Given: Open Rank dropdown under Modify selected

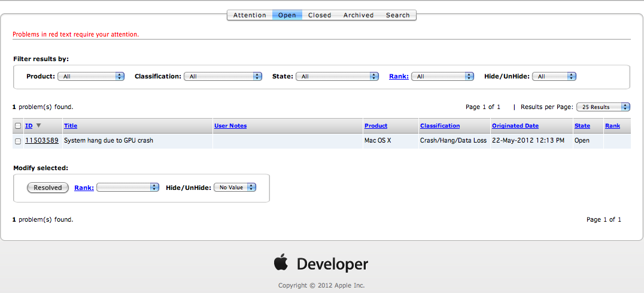Looking at the screenshot, I should [127, 188].
